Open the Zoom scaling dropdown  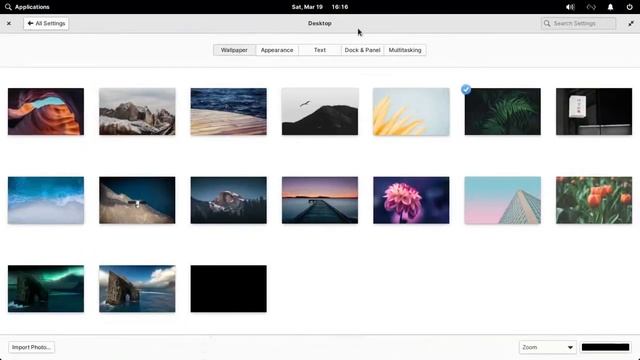coord(547,347)
